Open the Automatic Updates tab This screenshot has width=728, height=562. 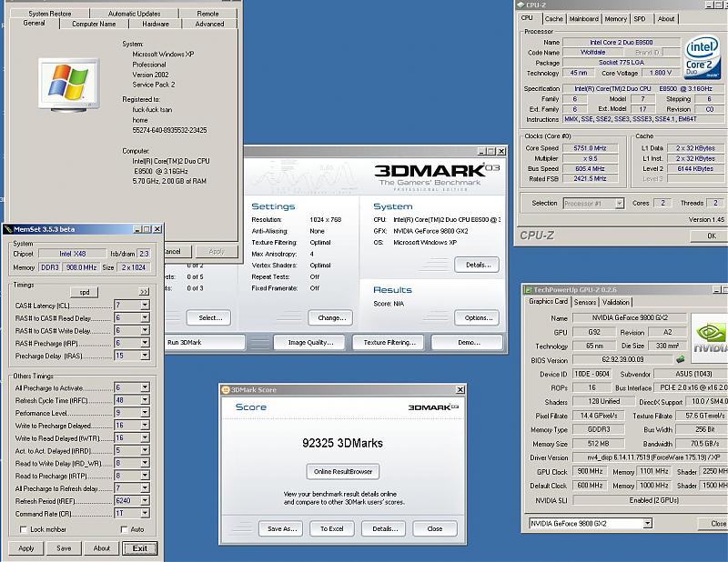(134, 14)
